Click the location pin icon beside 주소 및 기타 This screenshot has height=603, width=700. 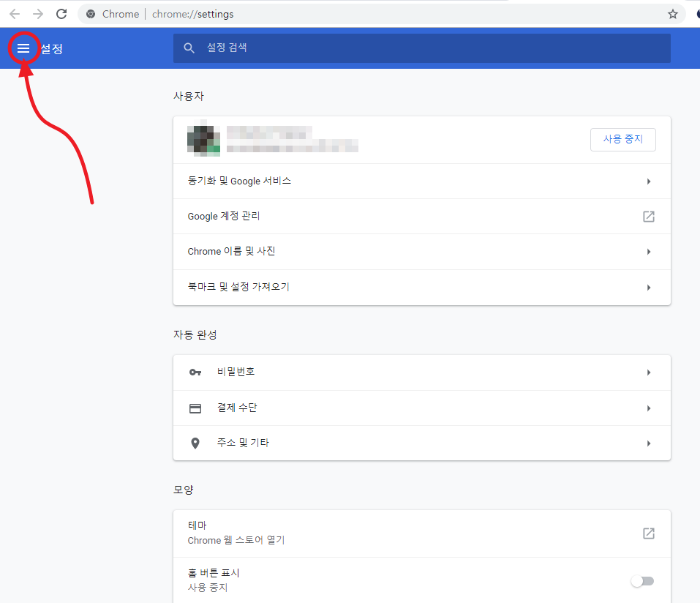coord(195,443)
